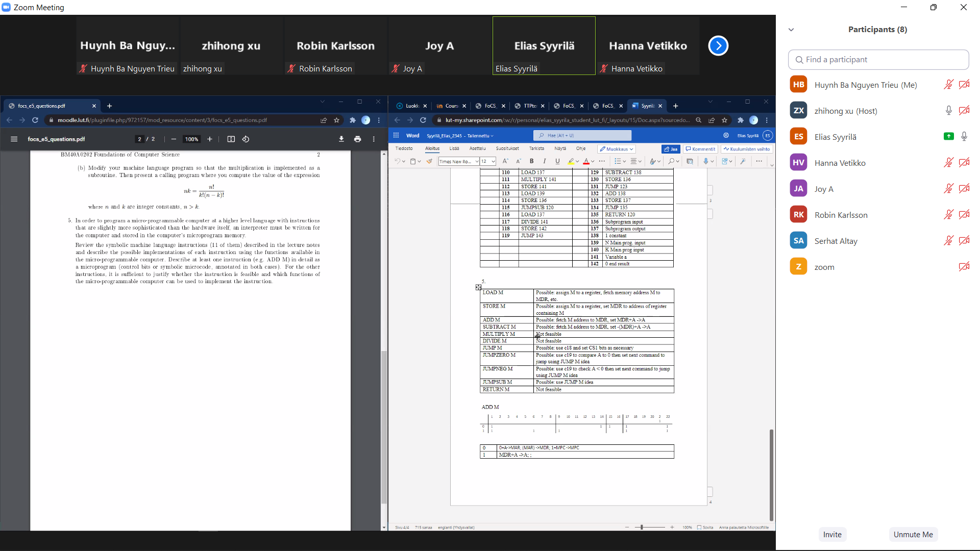Collapse the Participants panel chevron

tap(791, 30)
